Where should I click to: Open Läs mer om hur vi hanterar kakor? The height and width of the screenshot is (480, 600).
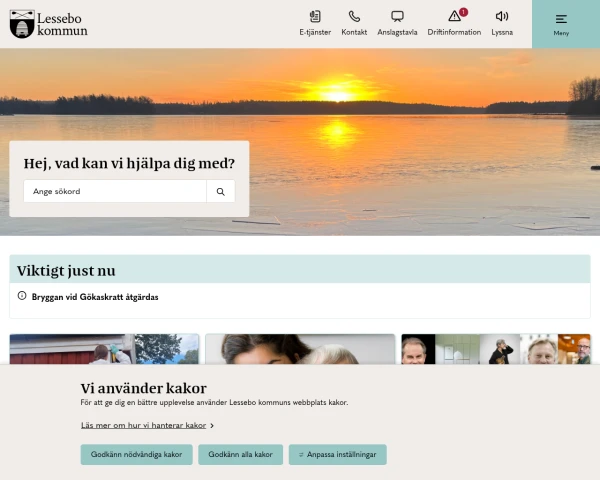pos(143,425)
